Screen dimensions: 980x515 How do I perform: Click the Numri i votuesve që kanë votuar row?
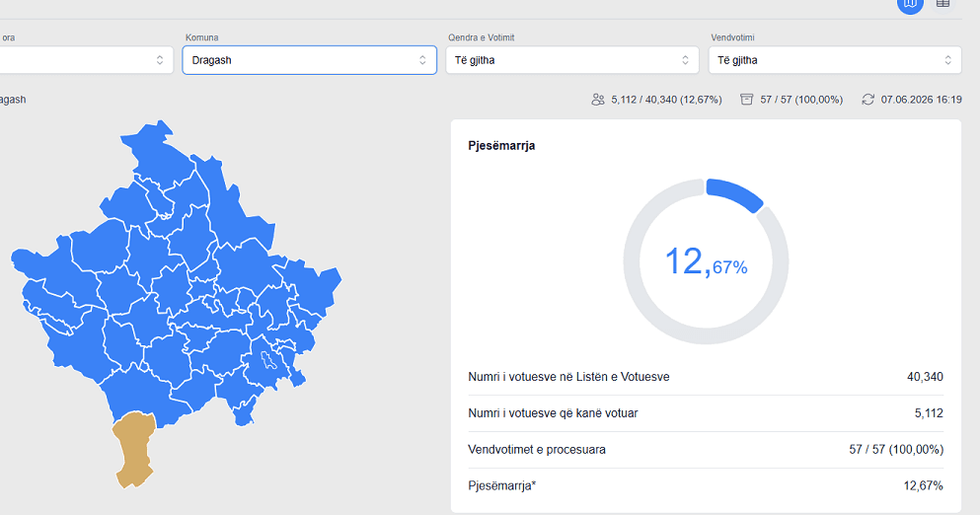point(706,413)
